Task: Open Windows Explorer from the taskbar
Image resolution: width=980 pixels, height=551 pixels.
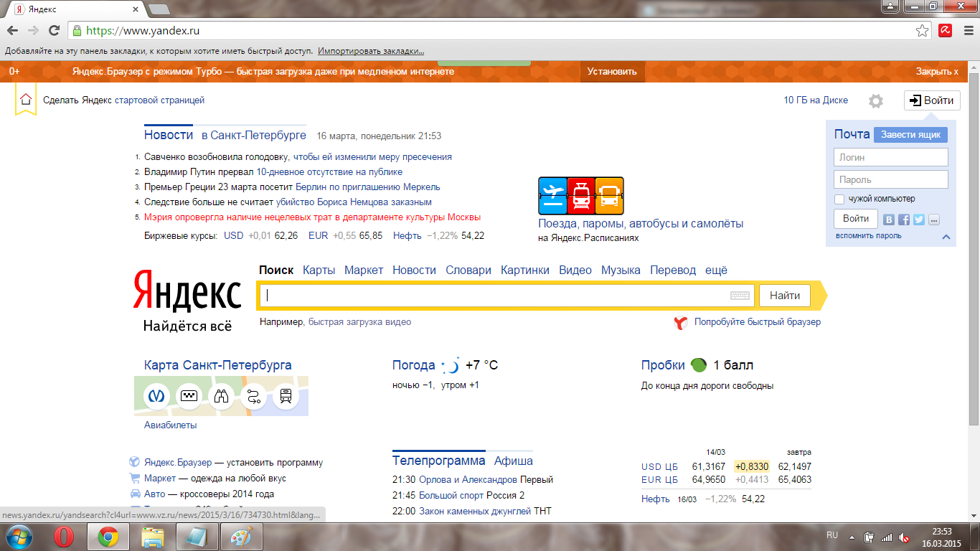Action: 152,537
